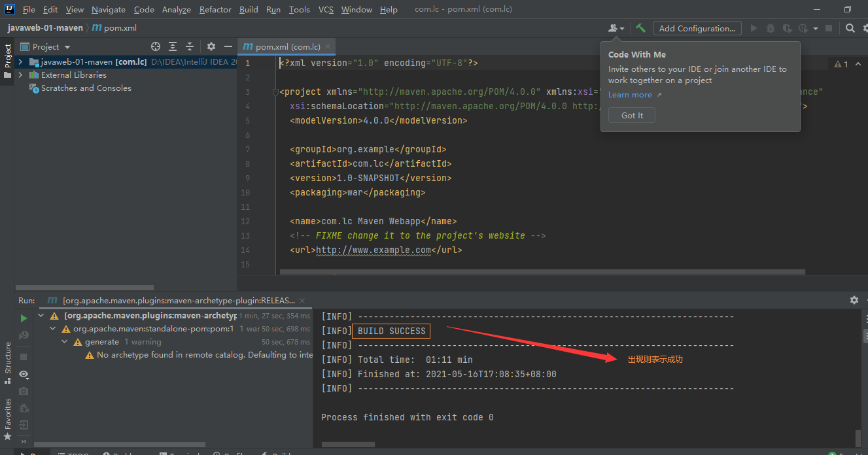The height and width of the screenshot is (455, 868).
Task: Expand the External Libraries node
Action: [x=20, y=75]
